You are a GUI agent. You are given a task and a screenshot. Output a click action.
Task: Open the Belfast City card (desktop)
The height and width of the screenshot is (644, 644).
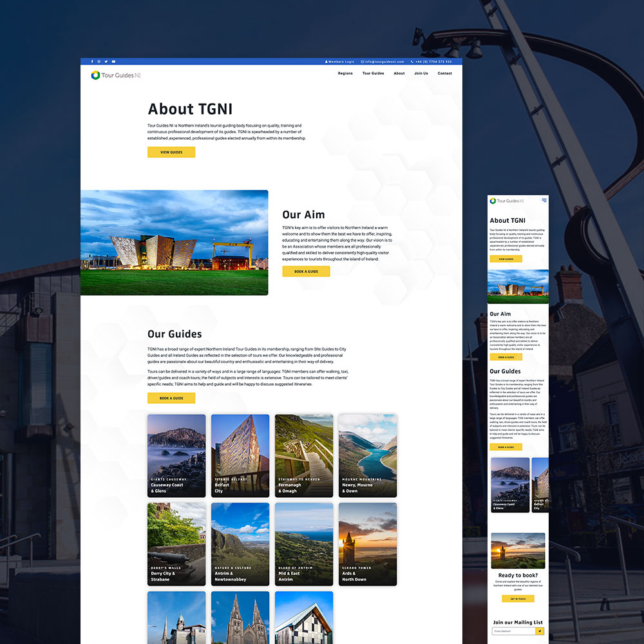pos(240,455)
